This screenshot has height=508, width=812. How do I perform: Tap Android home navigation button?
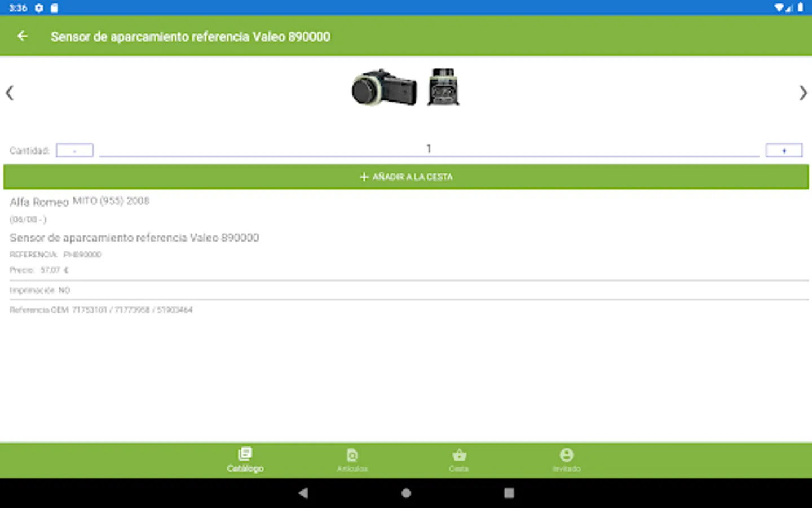point(406,493)
